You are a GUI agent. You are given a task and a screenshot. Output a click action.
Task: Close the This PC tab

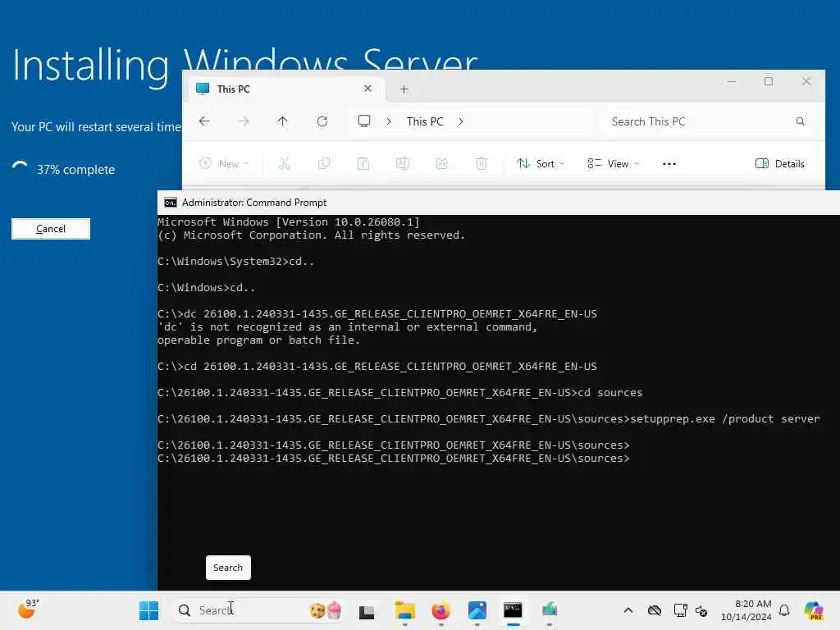point(367,89)
